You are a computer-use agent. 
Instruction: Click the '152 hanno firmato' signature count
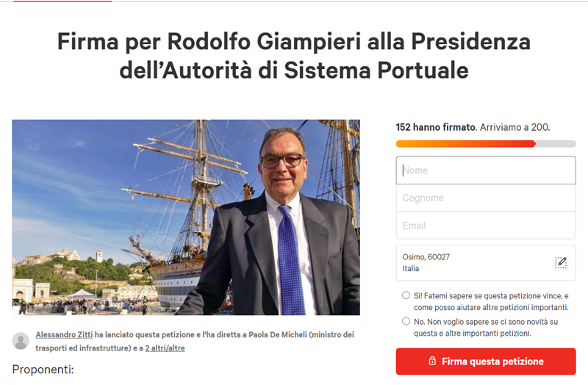[435, 127]
